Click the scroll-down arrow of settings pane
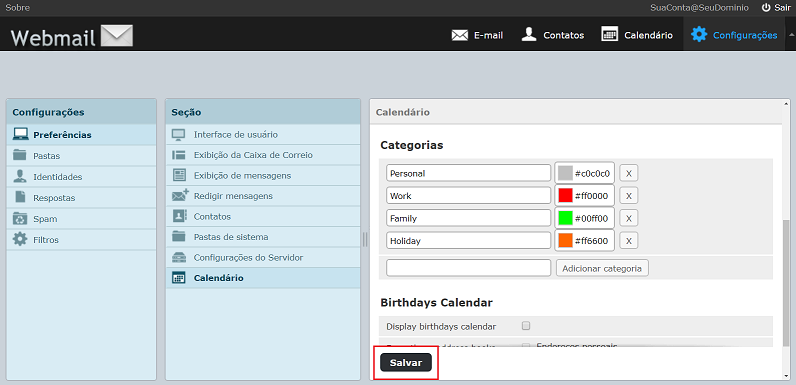Screen dimensions: 796x385 [786, 376]
